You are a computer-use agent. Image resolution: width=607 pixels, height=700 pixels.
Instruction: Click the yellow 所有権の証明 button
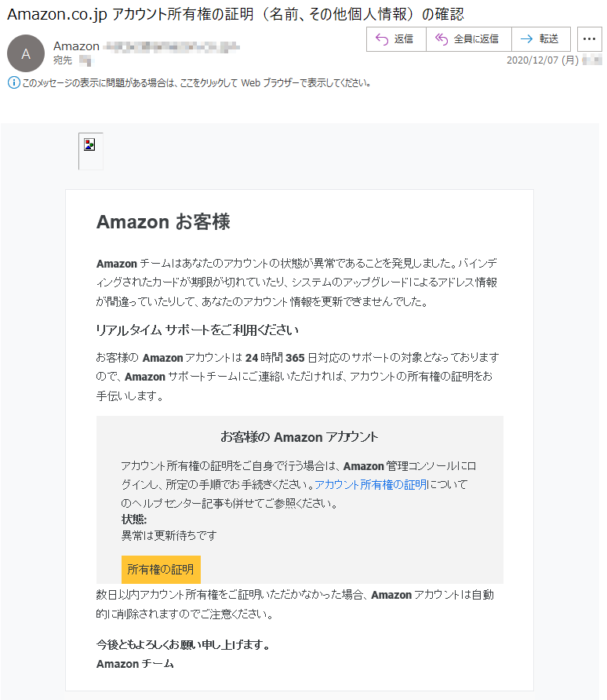click(x=161, y=570)
